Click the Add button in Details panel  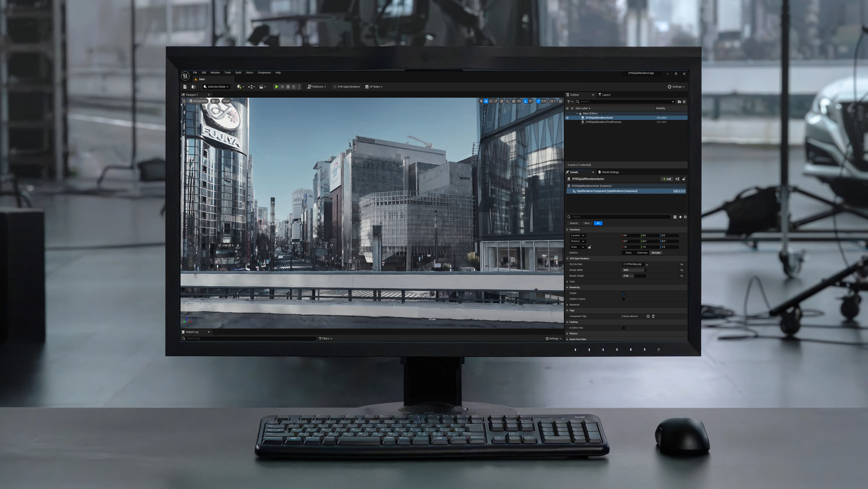(667, 179)
